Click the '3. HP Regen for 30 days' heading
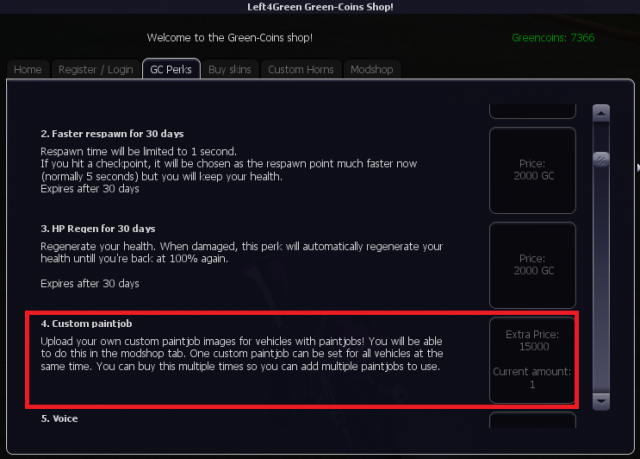This screenshot has width=640, height=459. click(x=98, y=228)
